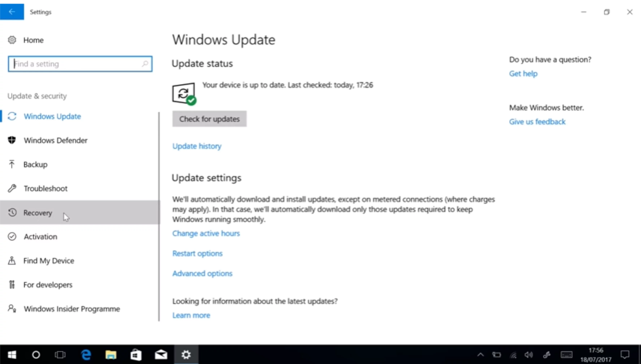Focus the Find a setting search box

click(x=80, y=64)
